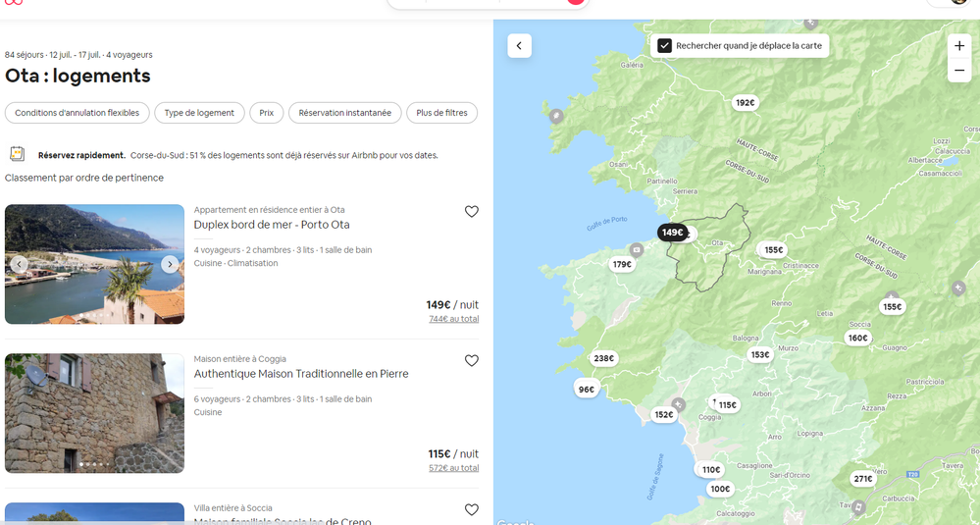Select the 115€ map price marker
This screenshot has width=980, height=525.
tap(728, 405)
